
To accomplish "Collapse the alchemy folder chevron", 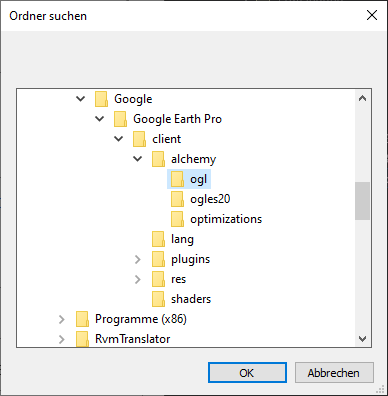I will pyautogui.click(x=137, y=159).
